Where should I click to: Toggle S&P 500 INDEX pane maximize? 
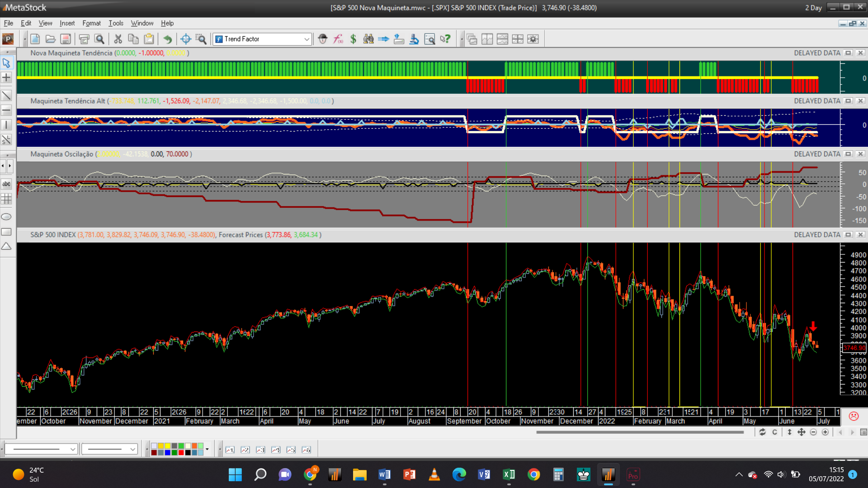coord(848,235)
